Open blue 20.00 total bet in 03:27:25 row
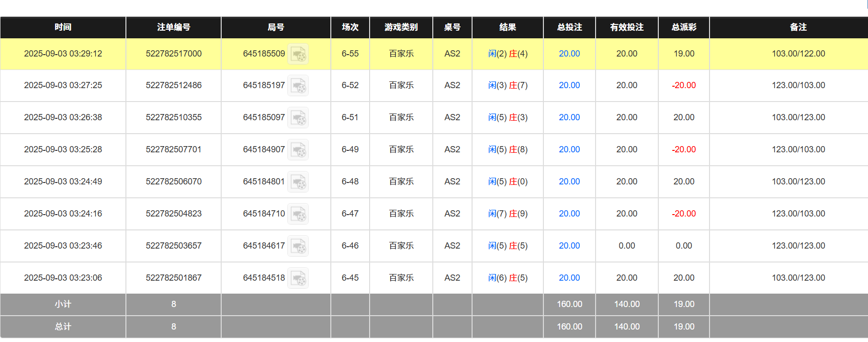The width and height of the screenshot is (868, 342). [x=569, y=85]
